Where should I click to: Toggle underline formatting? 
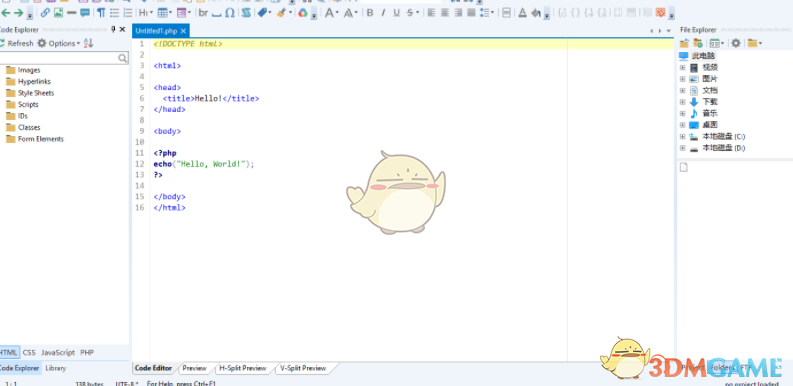pos(396,13)
